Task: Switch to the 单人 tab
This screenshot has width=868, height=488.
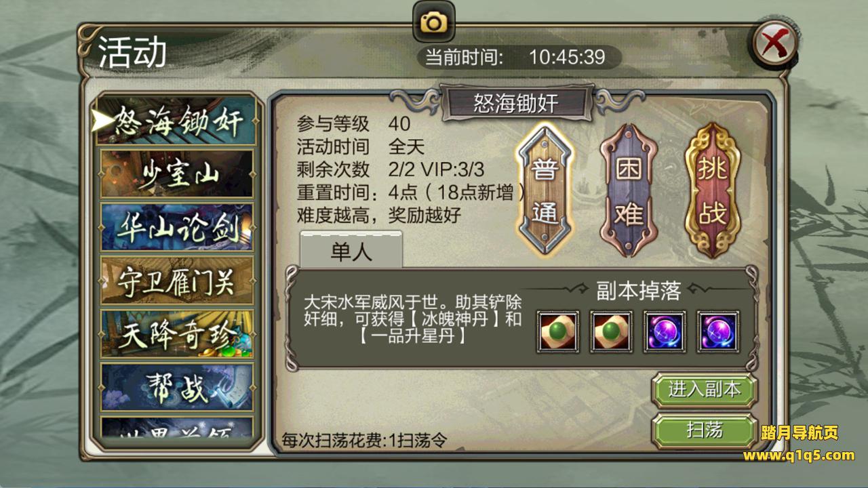Action: point(351,251)
